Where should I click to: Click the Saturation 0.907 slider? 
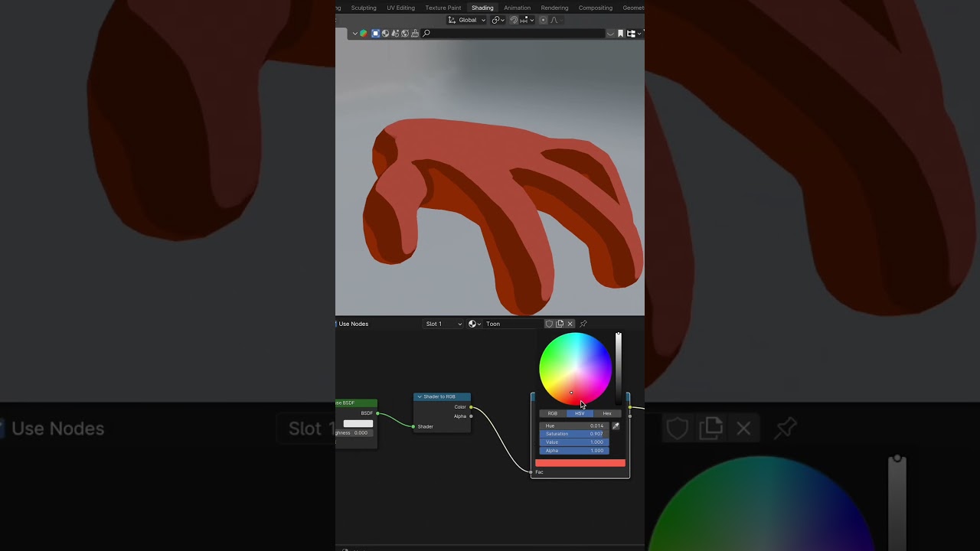point(574,434)
